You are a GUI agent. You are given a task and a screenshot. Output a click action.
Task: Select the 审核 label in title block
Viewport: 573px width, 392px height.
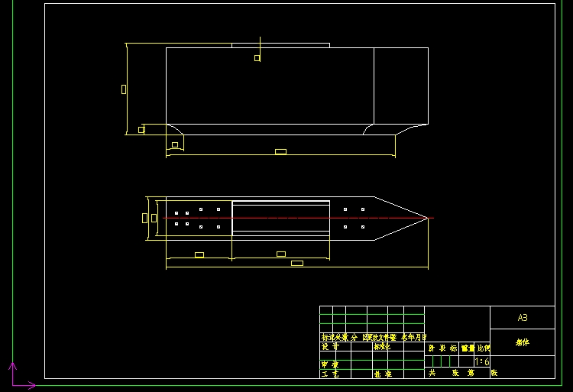(x=330, y=364)
